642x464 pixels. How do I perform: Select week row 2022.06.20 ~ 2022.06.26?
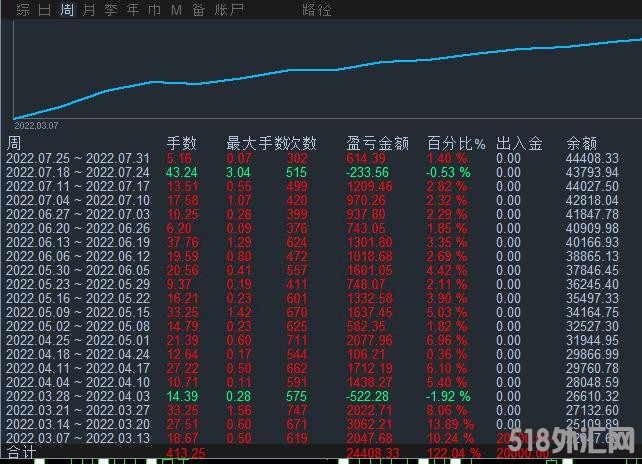coord(312,228)
